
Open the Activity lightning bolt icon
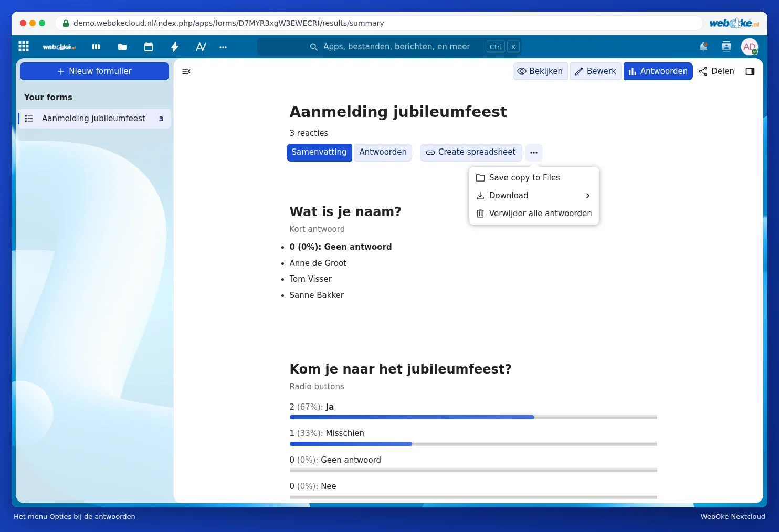pyautogui.click(x=175, y=47)
